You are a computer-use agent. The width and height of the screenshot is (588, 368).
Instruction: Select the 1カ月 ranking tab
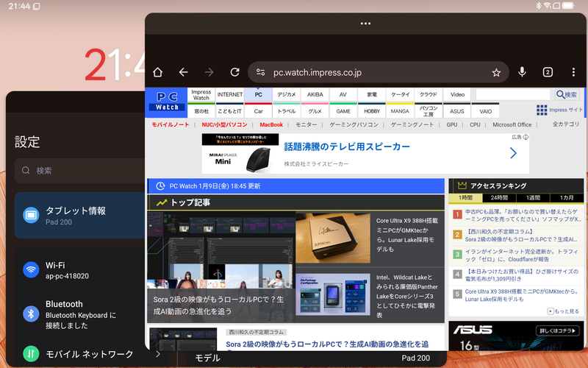tap(567, 197)
